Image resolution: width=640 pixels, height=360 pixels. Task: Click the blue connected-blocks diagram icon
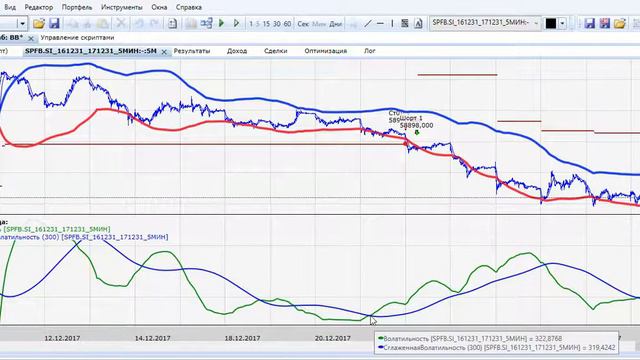[207, 23]
